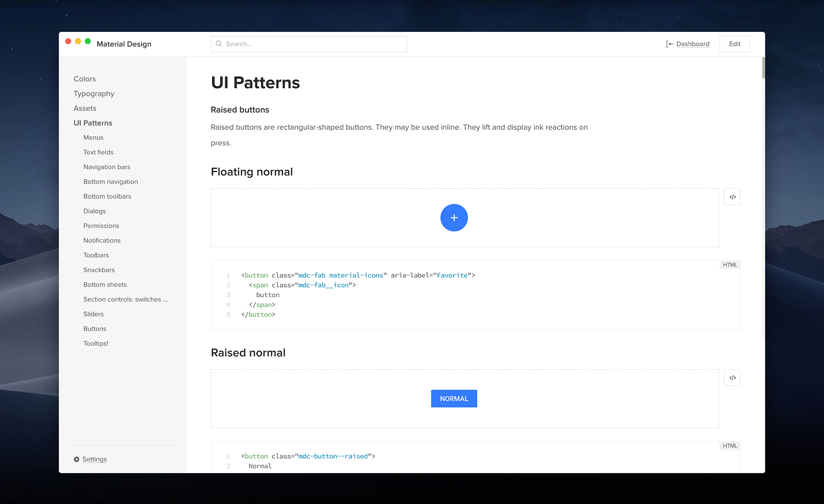Select Section controls: switches item
Viewport: 824px width, 504px height.
tap(125, 300)
